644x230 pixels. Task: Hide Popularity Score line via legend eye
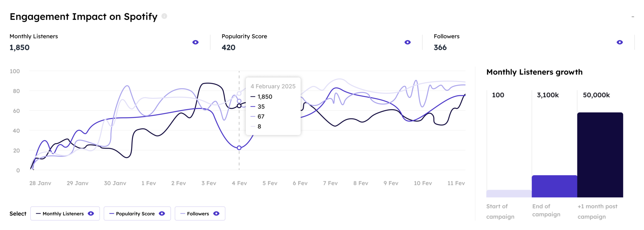tap(162, 213)
